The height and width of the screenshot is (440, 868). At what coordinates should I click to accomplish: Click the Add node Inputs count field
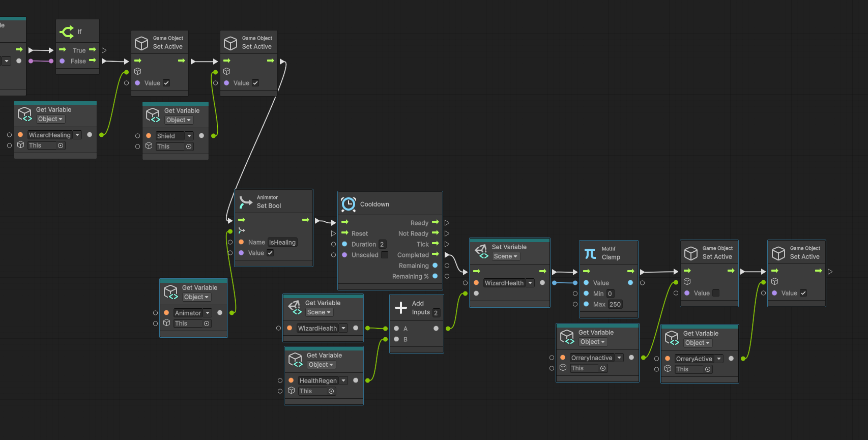tap(436, 313)
